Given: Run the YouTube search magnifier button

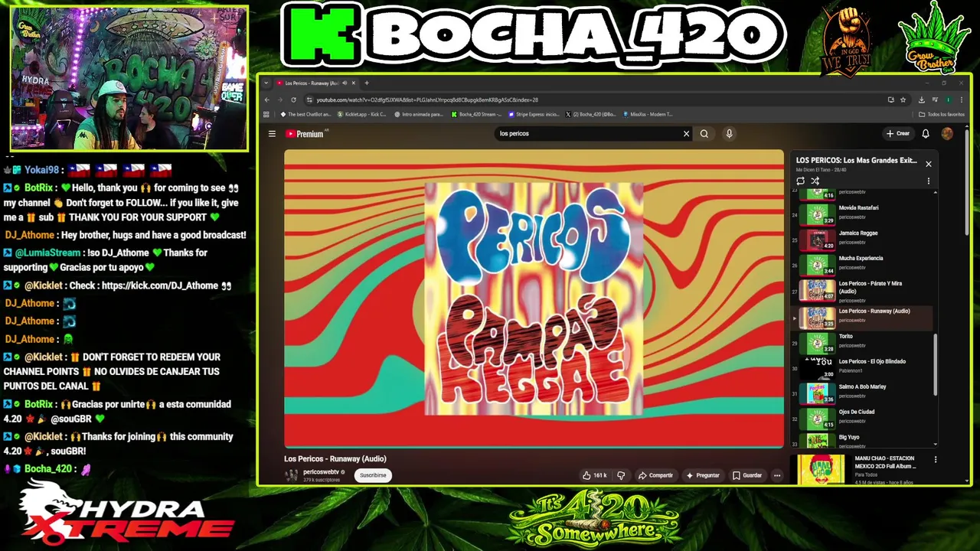Looking at the screenshot, I should click(704, 134).
